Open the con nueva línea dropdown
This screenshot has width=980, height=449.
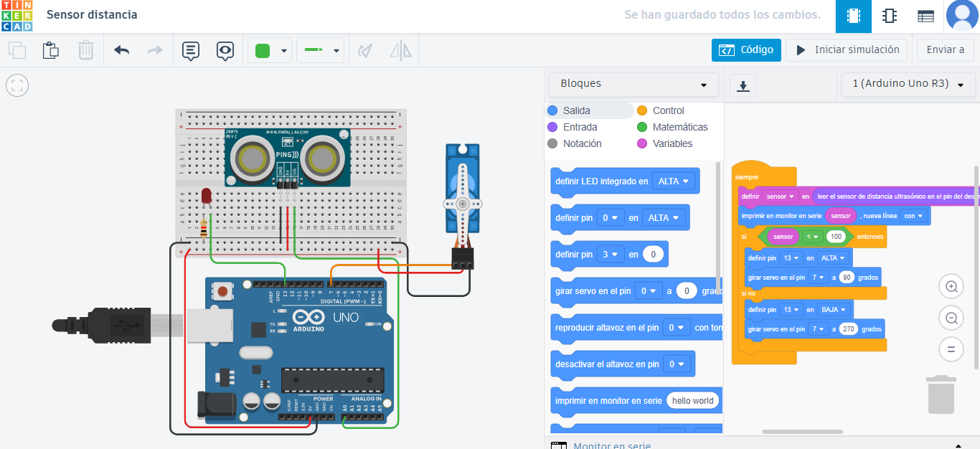coord(914,215)
